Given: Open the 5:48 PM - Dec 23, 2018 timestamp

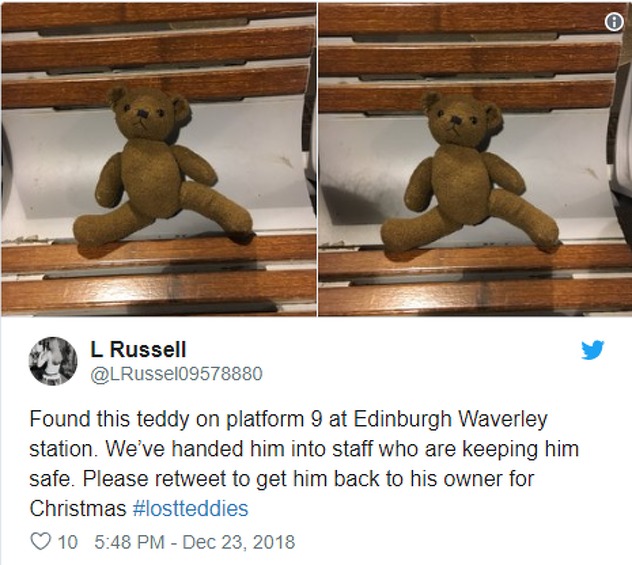Looking at the screenshot, I should [195, 542].
